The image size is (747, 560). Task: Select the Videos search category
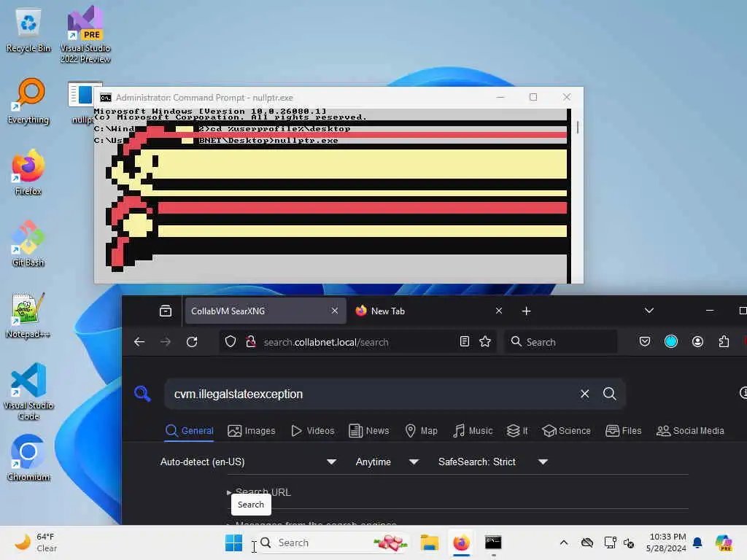tap(312, 430)
